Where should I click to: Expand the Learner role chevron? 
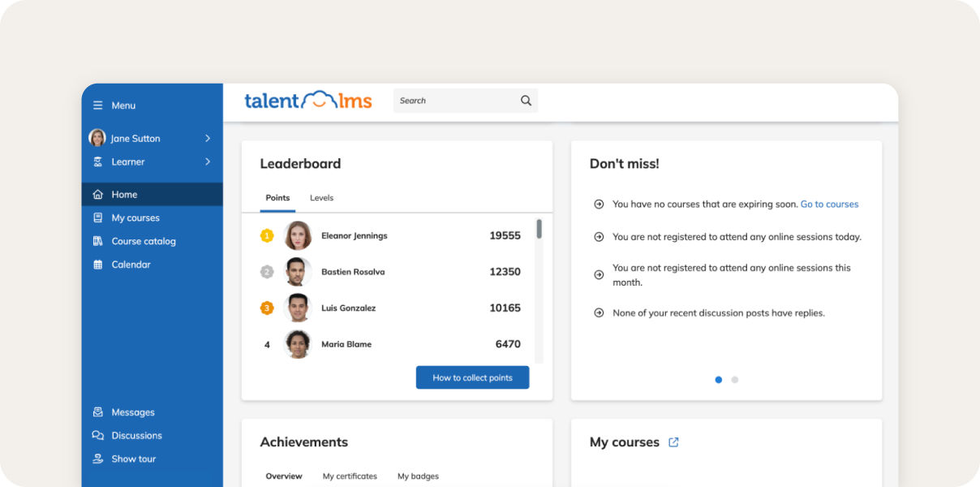pos(208,162)
